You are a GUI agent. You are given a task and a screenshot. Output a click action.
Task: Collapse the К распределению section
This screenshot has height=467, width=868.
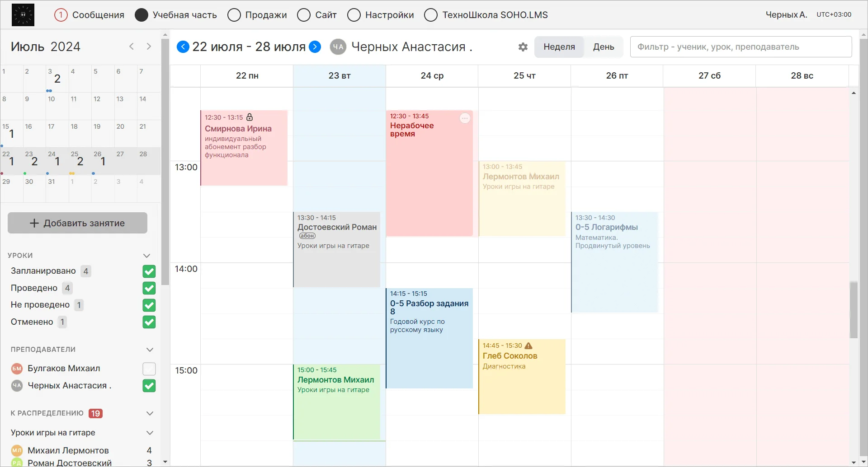[150, 413]
